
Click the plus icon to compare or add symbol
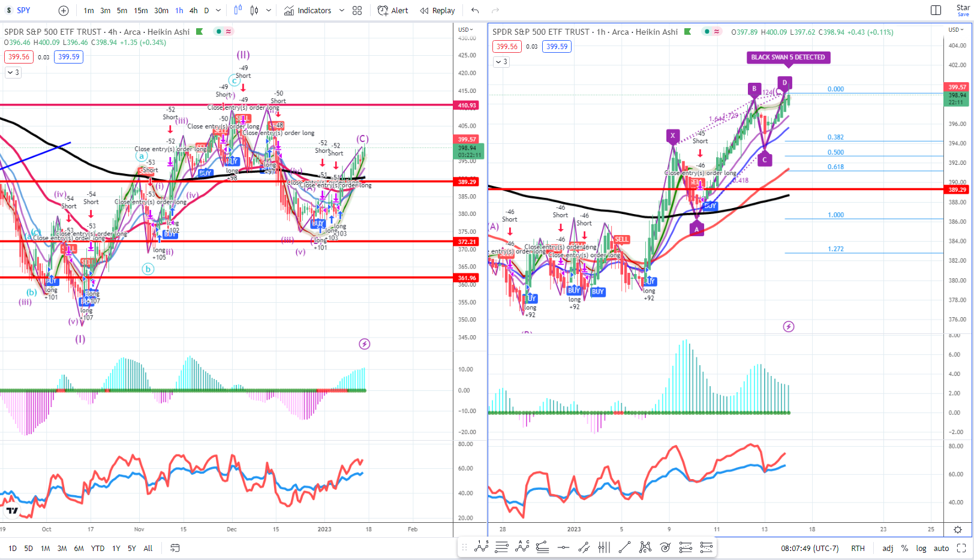pos(64,10)
